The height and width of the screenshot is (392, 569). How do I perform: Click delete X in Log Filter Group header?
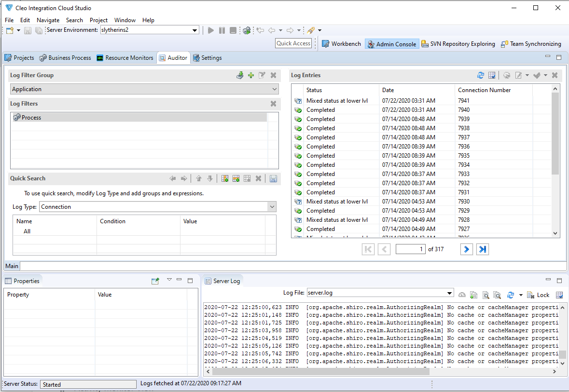pos(273,75)
